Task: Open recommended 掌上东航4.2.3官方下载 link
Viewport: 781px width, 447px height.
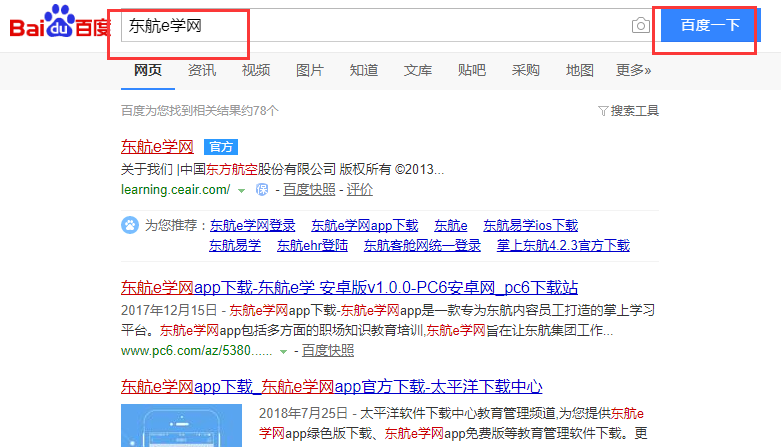Action: (x=563, y=246)
